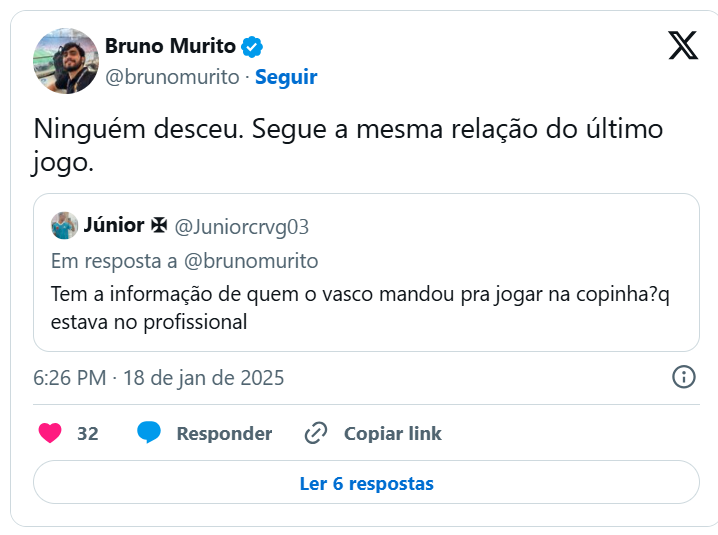Open Bruno Murito's profile photo
This screenshot has width=718, height=535.
pos(66,61)
